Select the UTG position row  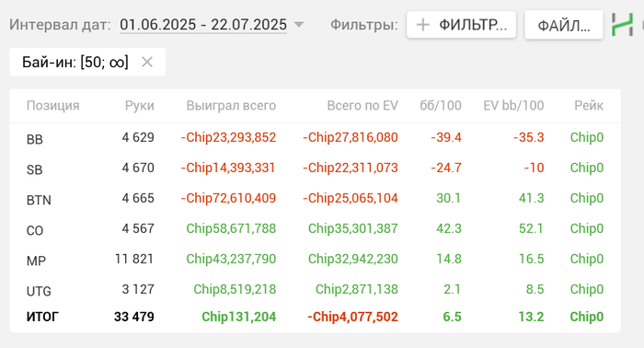pos(315,290)
